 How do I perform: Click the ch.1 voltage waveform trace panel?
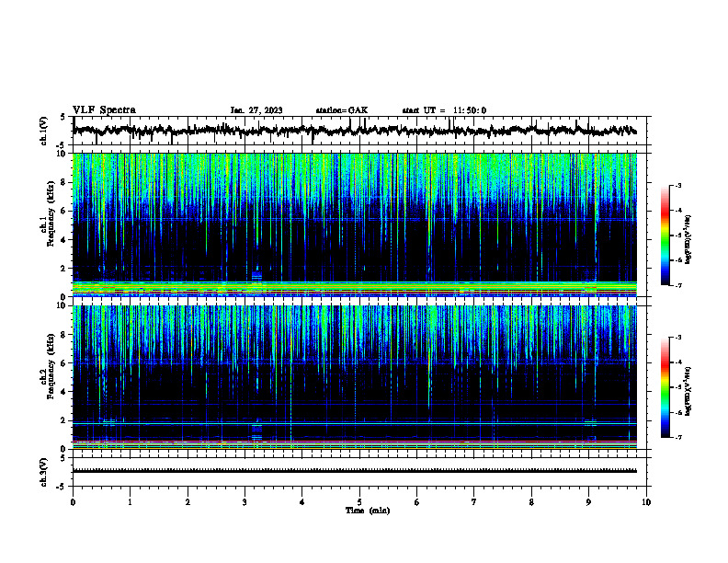pyautogui.click(x=359, y=131)
